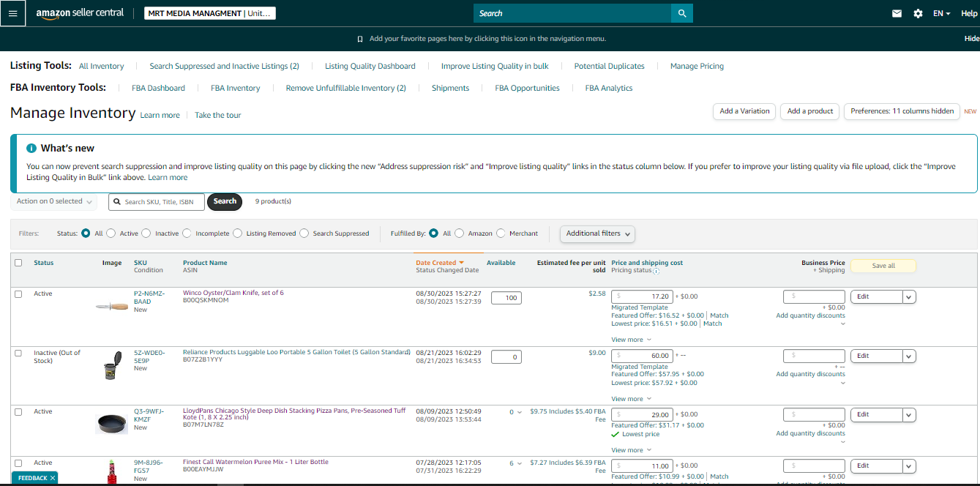Click the top header Search field
The width and height of the screenshot is (980, 486).
(572, 13)
